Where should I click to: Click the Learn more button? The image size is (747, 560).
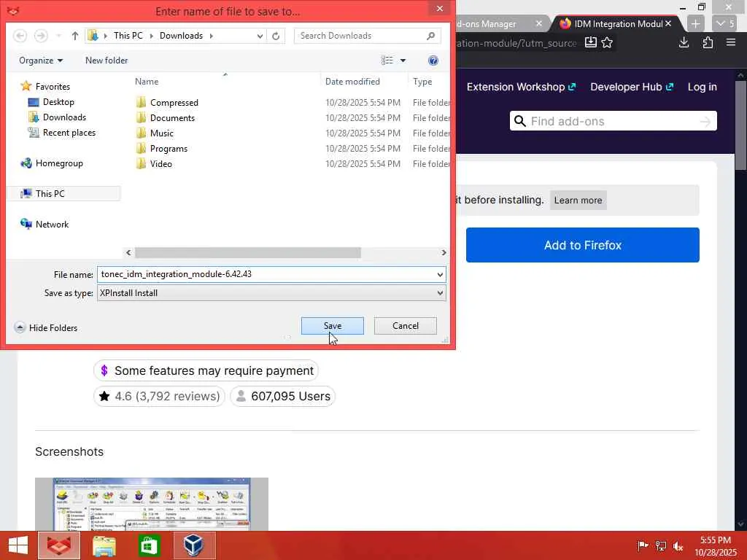coord(578,200)
